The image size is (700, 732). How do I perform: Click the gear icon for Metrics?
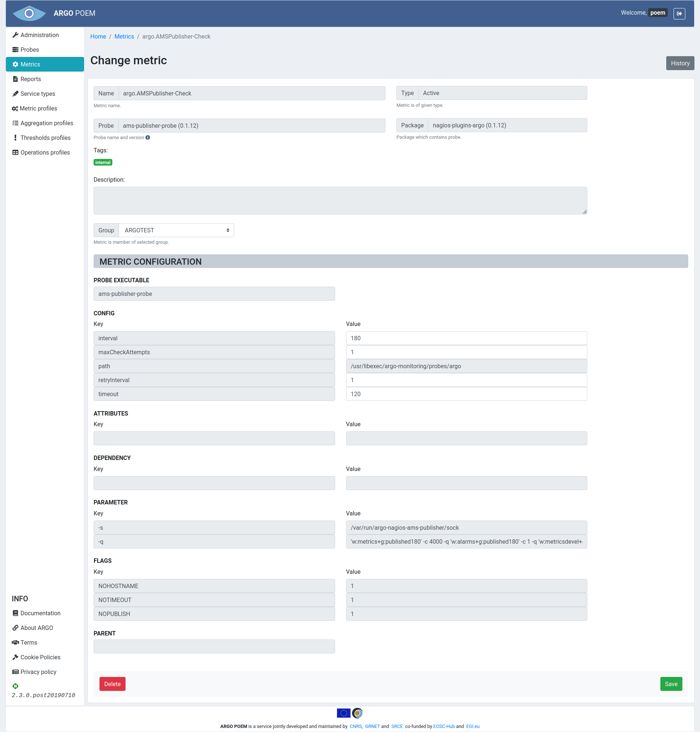(15, 65)
